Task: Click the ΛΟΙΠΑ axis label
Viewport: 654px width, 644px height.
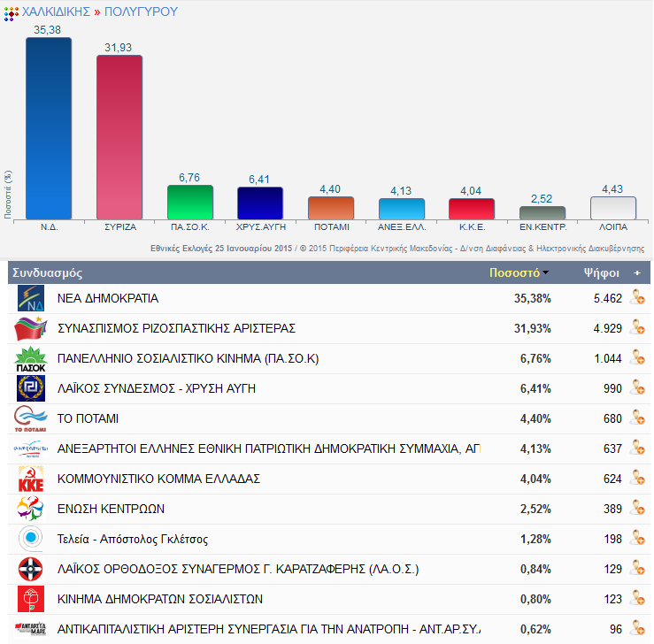Action: pyautogui.click(x=613, y=227)
